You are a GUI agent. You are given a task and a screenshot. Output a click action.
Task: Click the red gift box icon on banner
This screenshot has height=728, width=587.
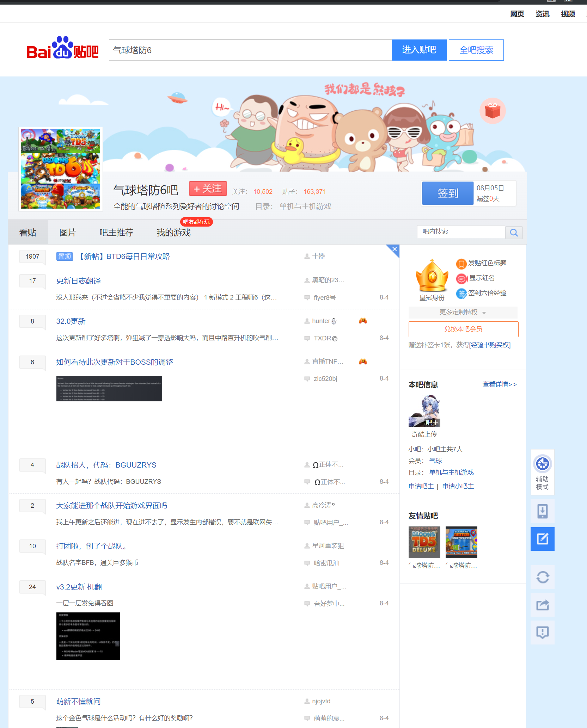tap(493, 111)
